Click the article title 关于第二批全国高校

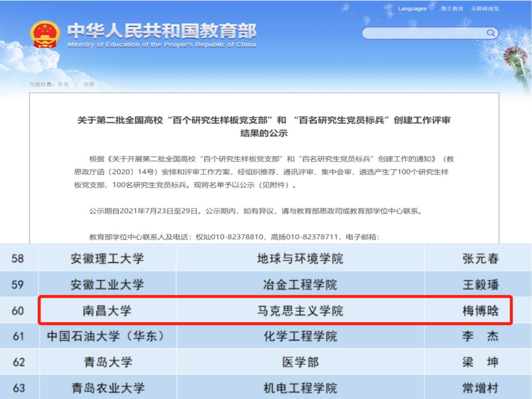[x=264, y=126]
